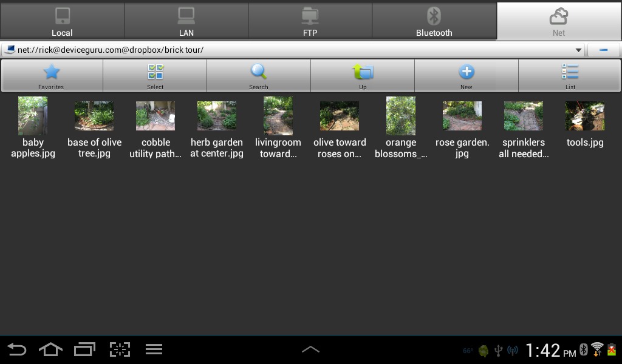Switch to the FTP tab
This screenshot has width=622, height=364.
310,21
